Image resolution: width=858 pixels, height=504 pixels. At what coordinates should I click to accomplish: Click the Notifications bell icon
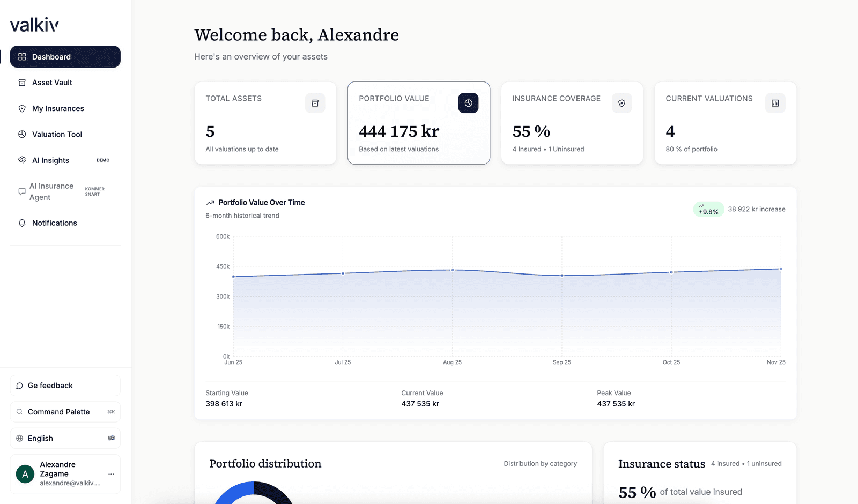[x=21, y=223]
